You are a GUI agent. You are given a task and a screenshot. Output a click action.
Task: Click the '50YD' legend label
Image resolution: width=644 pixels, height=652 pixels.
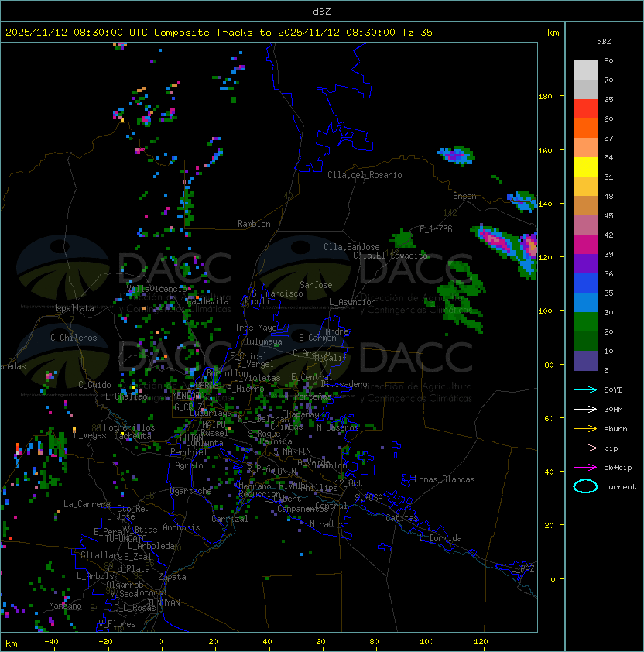pos(613,389)
